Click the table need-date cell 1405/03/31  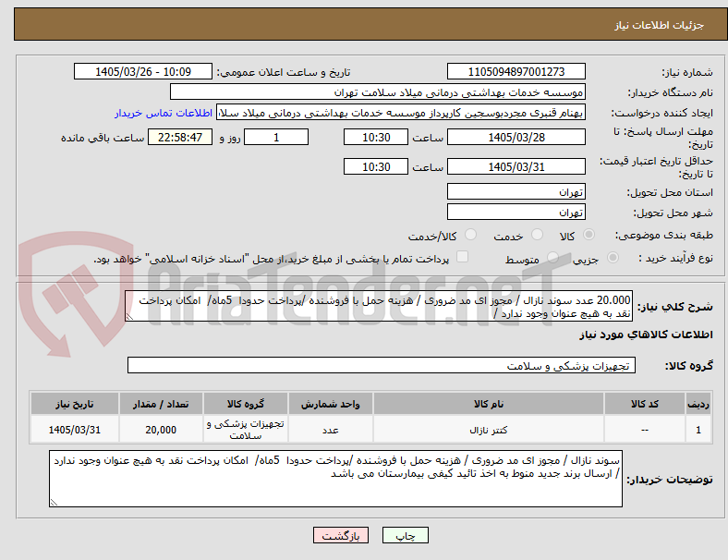[x=75, y=430]
